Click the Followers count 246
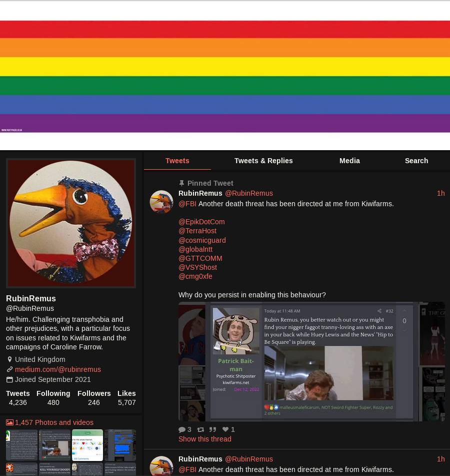The height and width of the screenshot is (476, 450). pos(93,402)
